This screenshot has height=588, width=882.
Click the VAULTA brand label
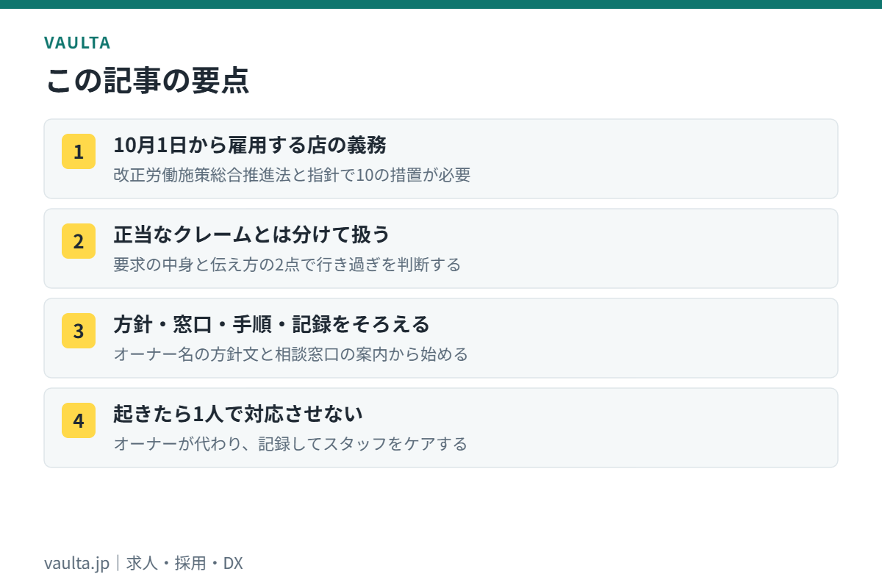click(77, 43)
